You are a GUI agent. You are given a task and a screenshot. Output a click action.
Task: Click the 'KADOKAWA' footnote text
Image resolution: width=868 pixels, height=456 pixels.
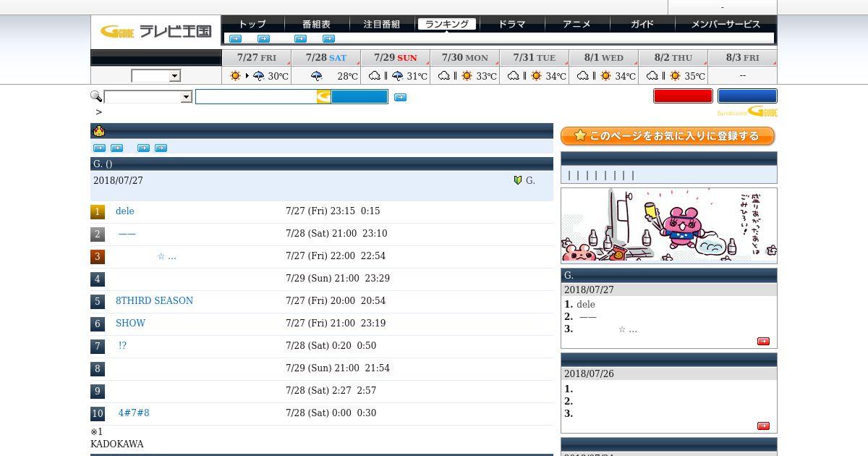coord(117,444)
